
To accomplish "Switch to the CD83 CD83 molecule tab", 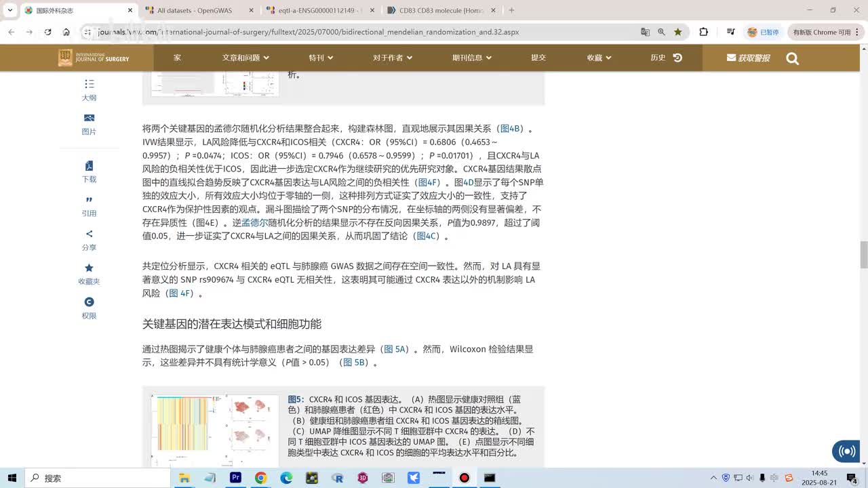I will [x=441, y=10].
